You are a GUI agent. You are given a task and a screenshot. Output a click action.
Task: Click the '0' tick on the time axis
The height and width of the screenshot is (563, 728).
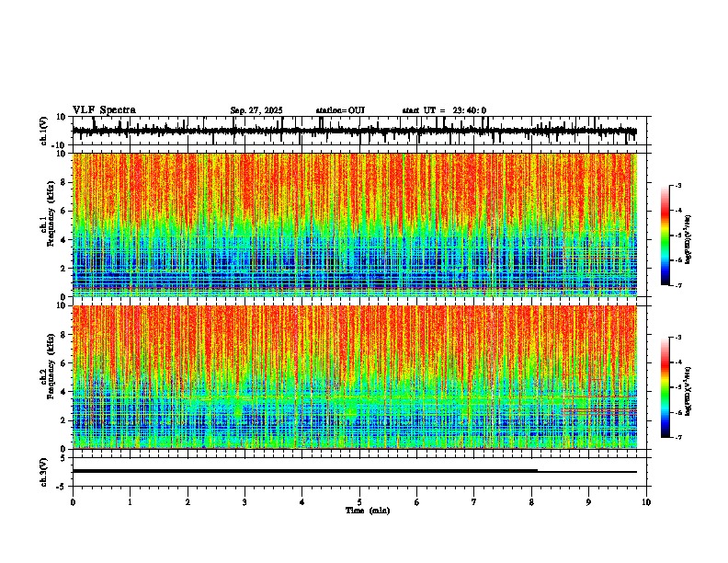coord(73,502)
